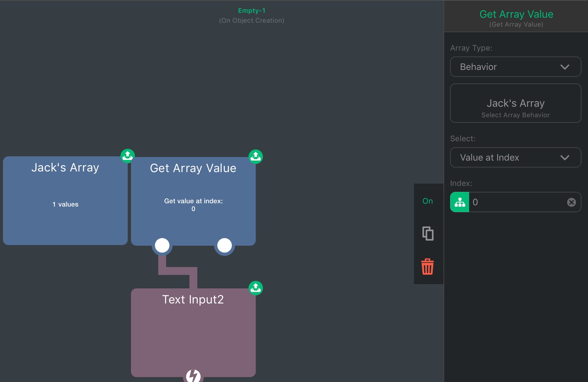Select the Get Array Value behavior block
Image resolution: width=588 pixels, height=382 pixels.
[193, 191]
